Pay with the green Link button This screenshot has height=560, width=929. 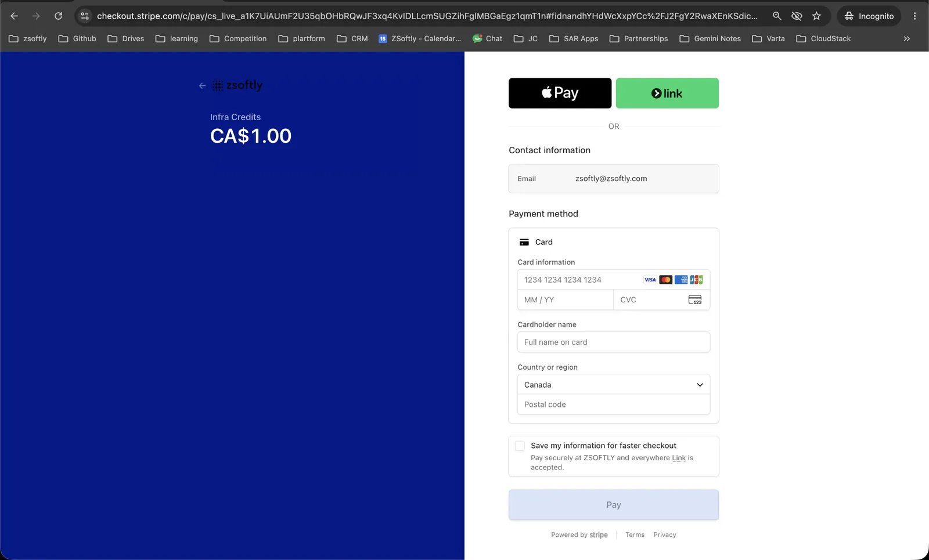click(667, 93)
